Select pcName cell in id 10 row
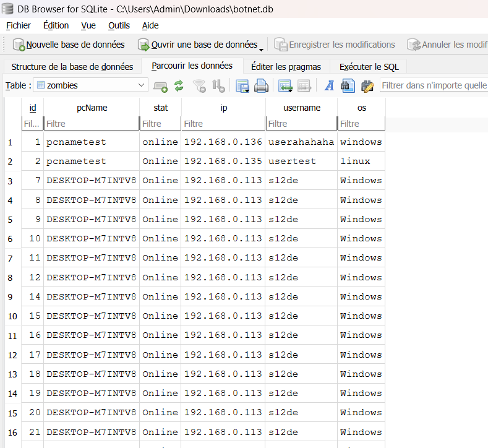488x448 pixels. pos(92,238)
